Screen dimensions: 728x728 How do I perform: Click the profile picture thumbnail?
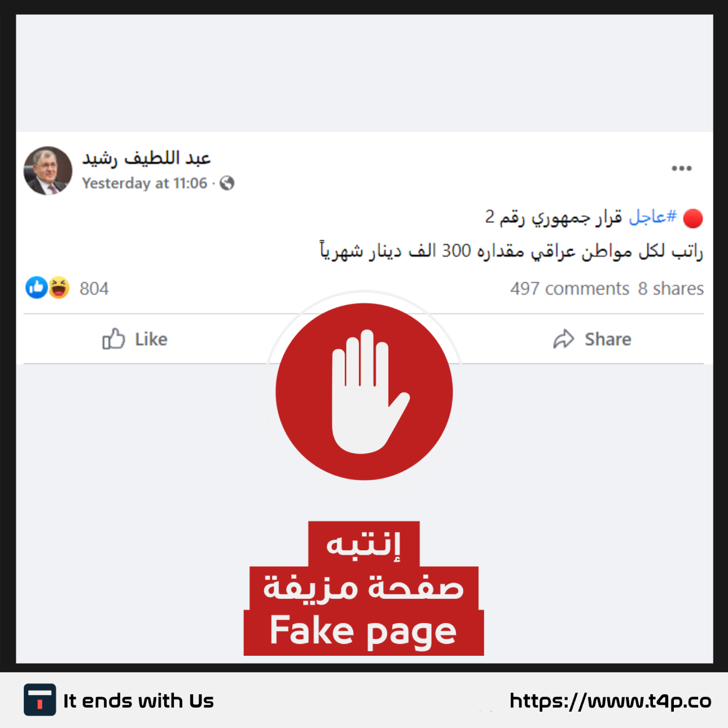coord(48,170)
